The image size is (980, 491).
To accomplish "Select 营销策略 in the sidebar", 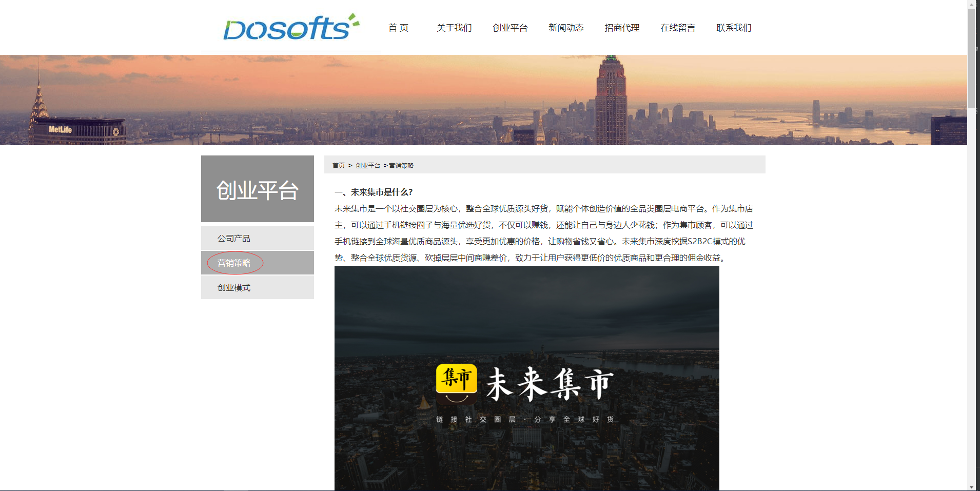I will coord(258,263).
